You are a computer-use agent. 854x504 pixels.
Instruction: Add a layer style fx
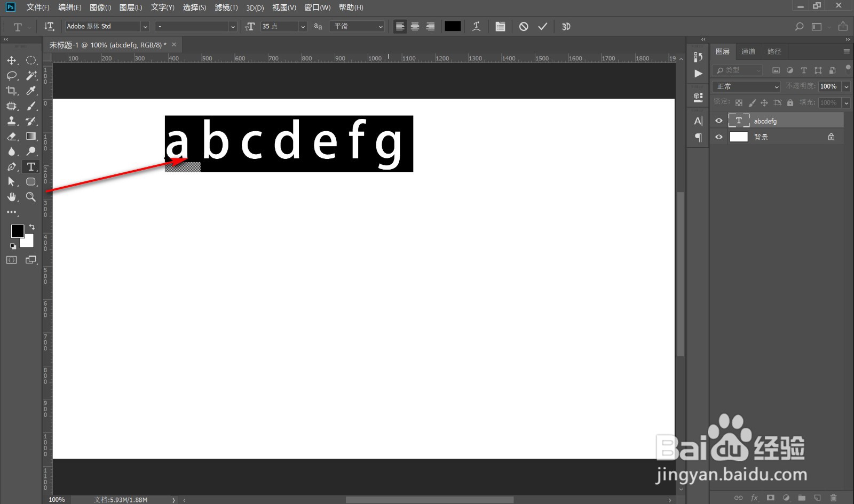[x=754, y=498]
